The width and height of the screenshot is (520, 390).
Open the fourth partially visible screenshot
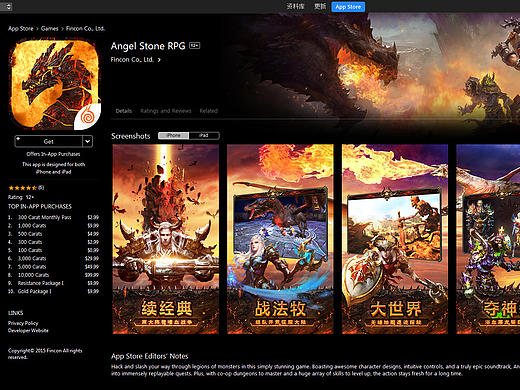[x=488, y=239]
